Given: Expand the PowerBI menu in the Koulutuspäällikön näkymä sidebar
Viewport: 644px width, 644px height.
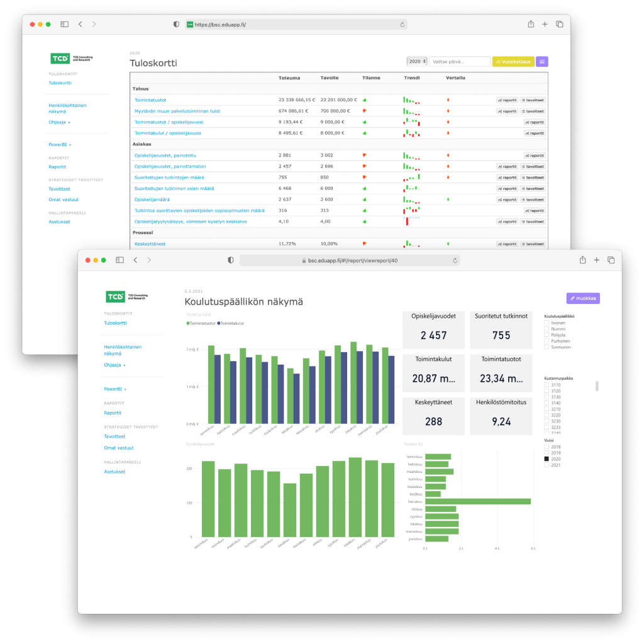Looking at the screenshot, I should click(115, 389).
